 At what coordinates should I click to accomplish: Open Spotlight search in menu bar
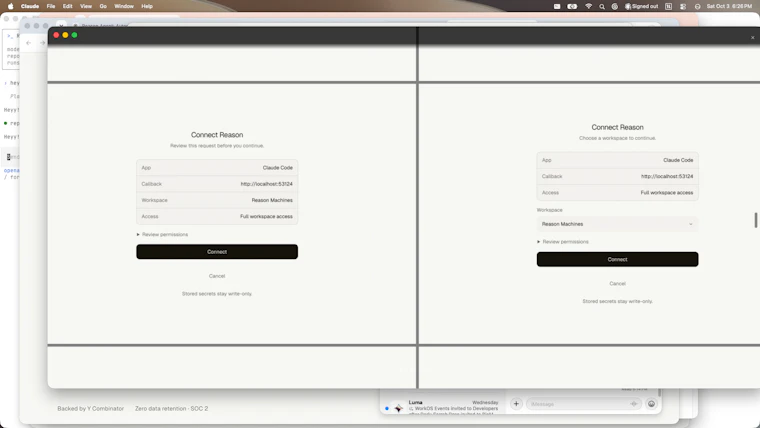[x=602, y=6]
